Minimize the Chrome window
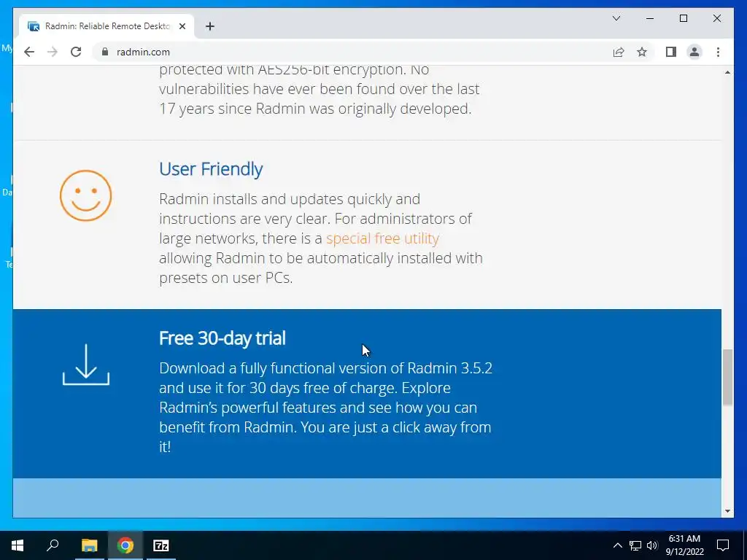 [649, 18]
